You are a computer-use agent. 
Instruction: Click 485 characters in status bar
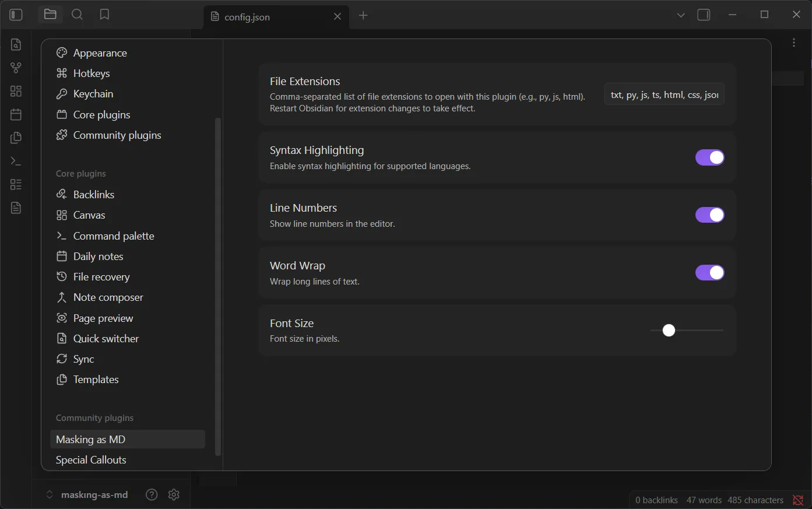[755, 500]
